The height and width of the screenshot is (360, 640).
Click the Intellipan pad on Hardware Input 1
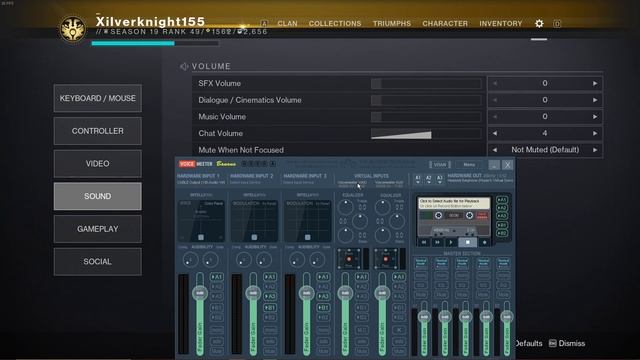coord(201,221)
